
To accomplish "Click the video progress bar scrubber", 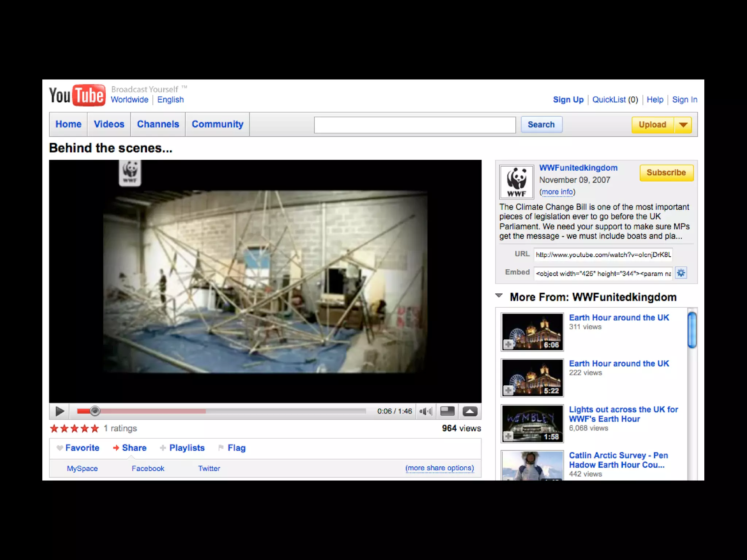I will 95,411.
